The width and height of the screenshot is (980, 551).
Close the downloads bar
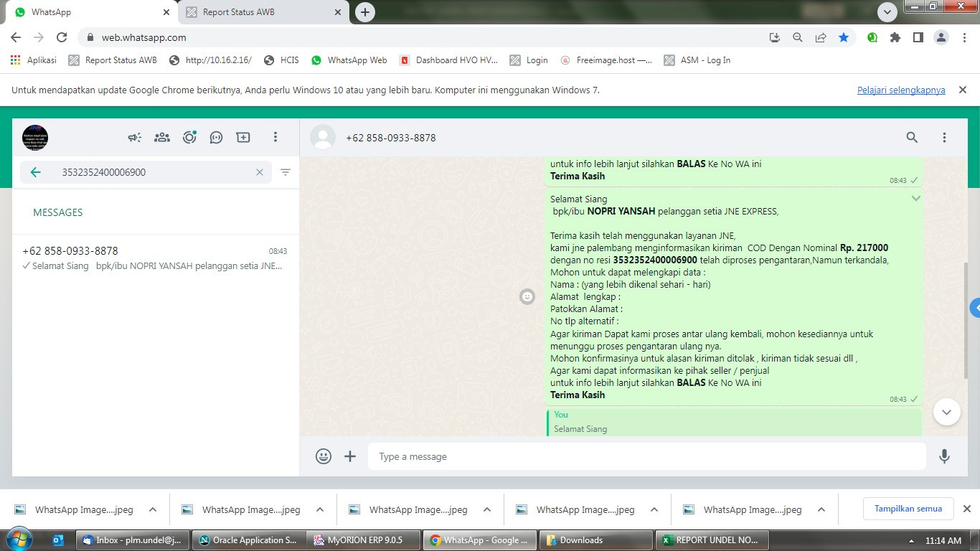point(966,509)
